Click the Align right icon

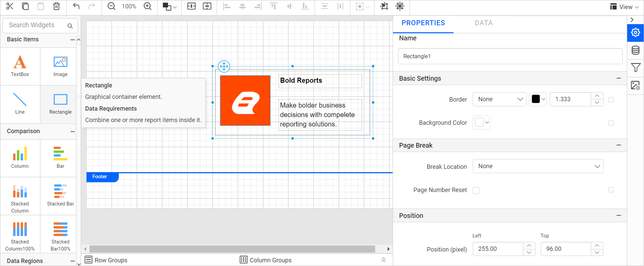[258, 6]
